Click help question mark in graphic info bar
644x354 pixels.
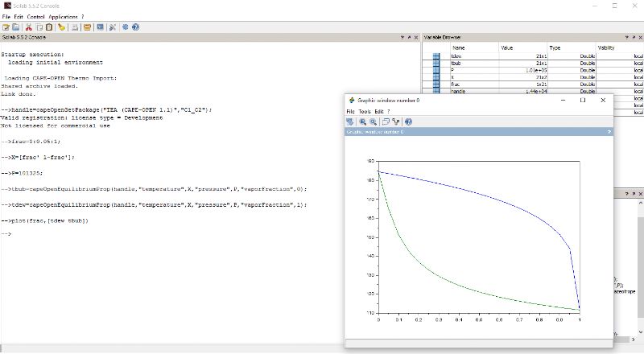tap(609, 132)
